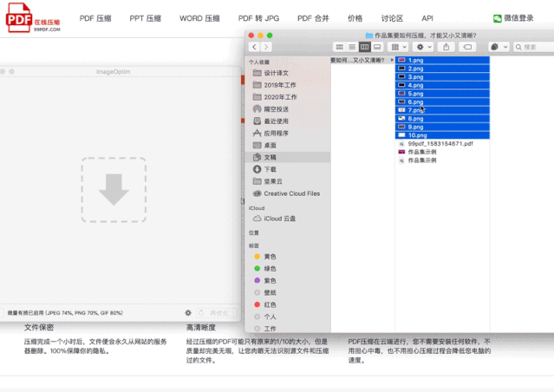Click the drop-files arrow area in ImageOptim

click(114, 190)
